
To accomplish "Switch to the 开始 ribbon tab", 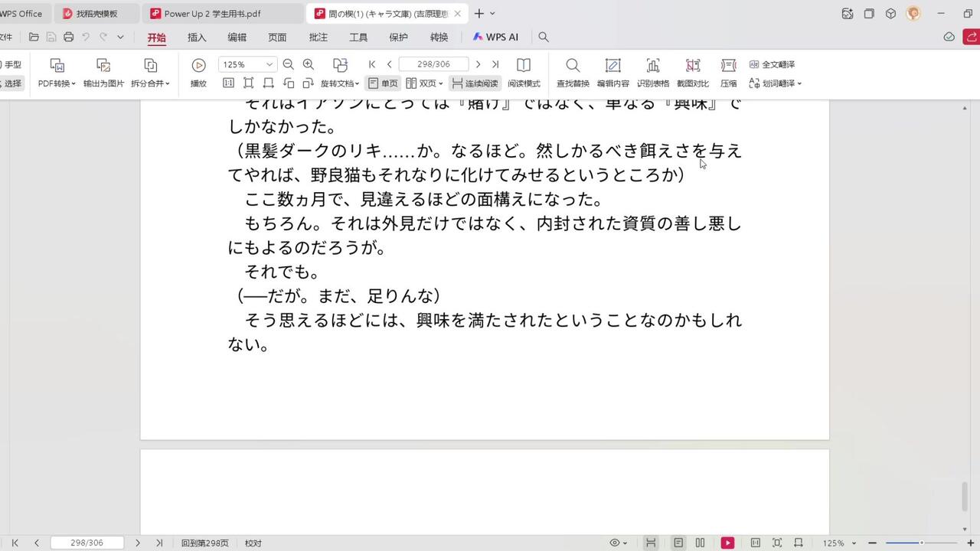I will pyautogui.click(x=156, y=37).
